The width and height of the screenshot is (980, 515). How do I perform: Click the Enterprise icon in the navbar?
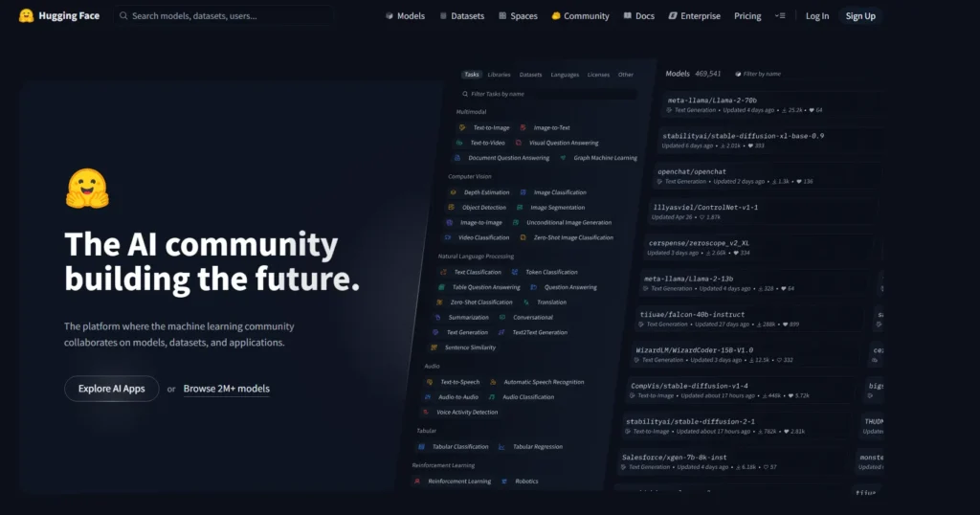click(673, 16)
